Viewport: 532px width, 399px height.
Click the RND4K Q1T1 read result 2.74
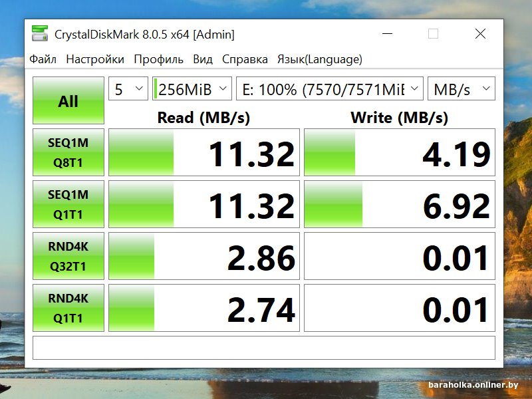(x=204, y=308)
